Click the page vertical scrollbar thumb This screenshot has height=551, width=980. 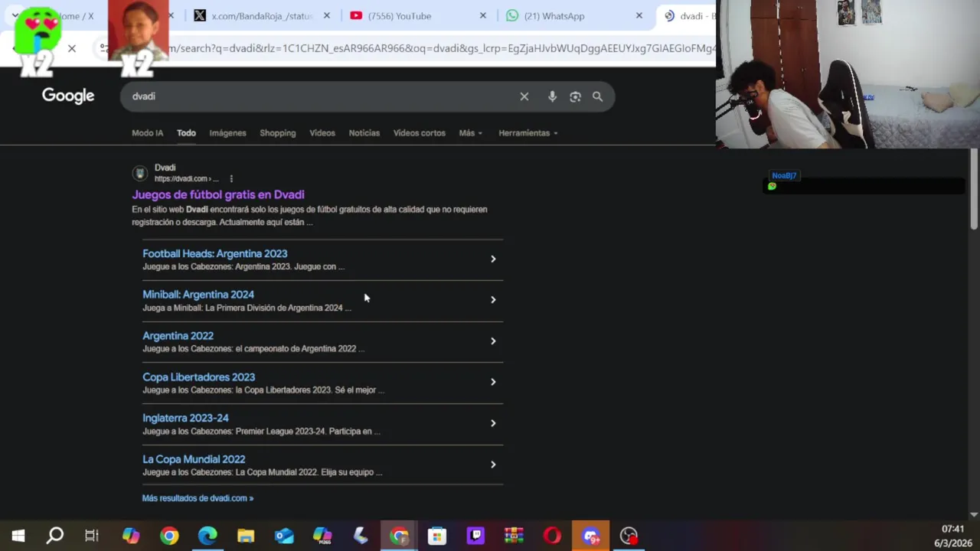(974, 188)
